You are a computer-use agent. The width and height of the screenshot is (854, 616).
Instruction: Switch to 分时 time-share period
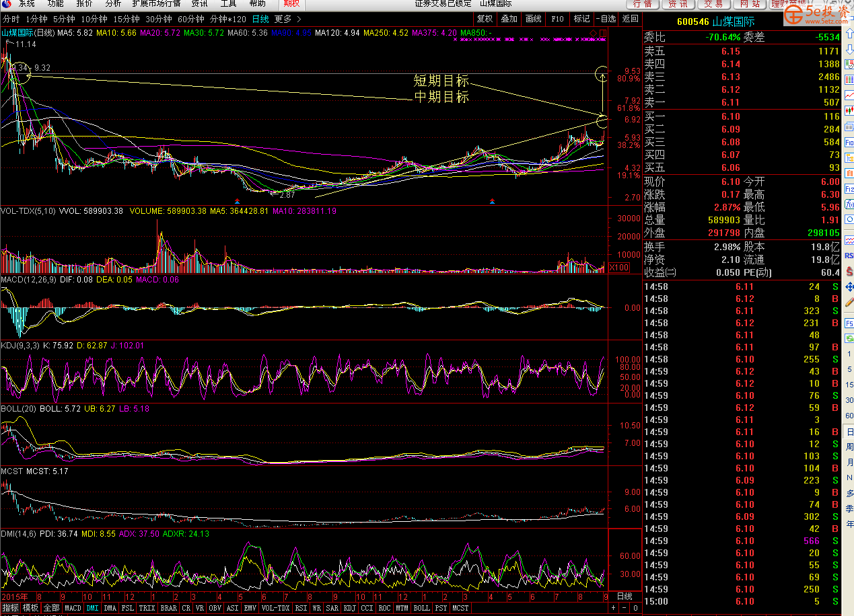pyautogui.click(x=11, y=19)
